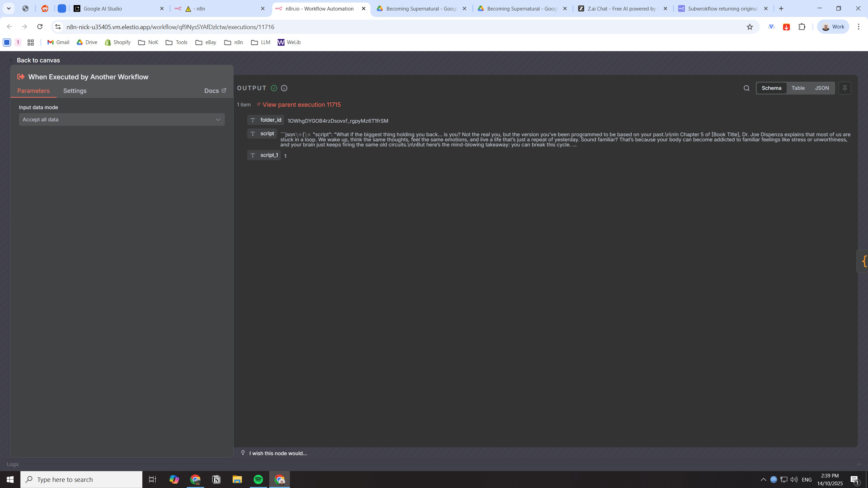Open the Input data mode dropdown
This screenshot has width=868, height=488.
click(x=122, y=120)
